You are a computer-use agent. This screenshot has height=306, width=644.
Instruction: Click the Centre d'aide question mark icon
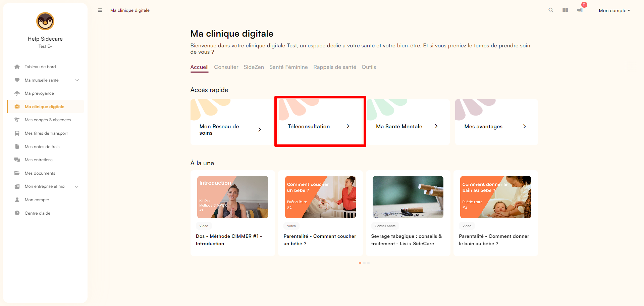coord(17,213)
